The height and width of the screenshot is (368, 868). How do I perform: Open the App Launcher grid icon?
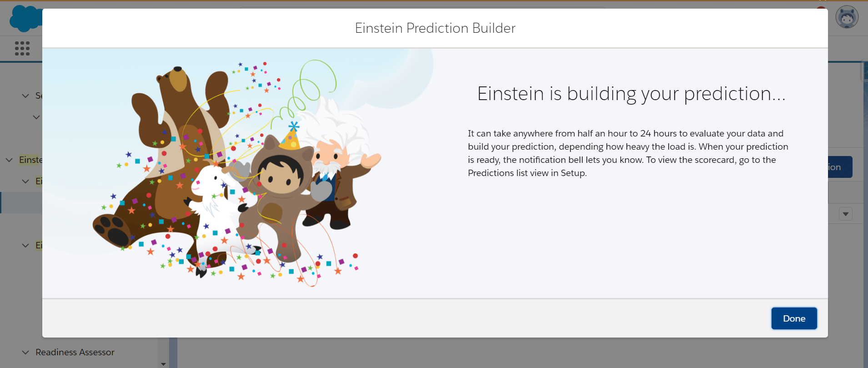tap(22, 48)
